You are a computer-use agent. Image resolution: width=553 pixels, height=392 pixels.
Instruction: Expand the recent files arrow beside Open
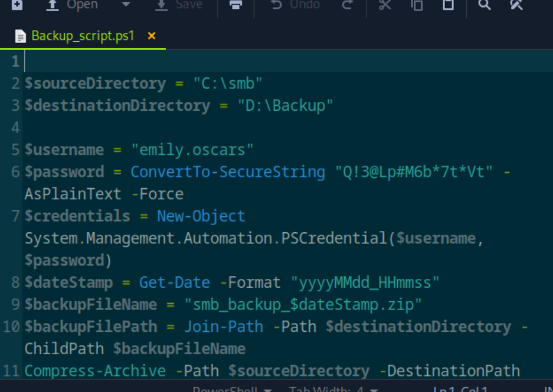126,5
